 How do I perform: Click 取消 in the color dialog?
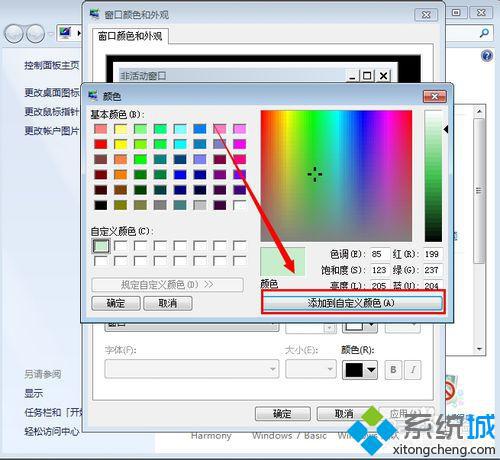point(168,303)
